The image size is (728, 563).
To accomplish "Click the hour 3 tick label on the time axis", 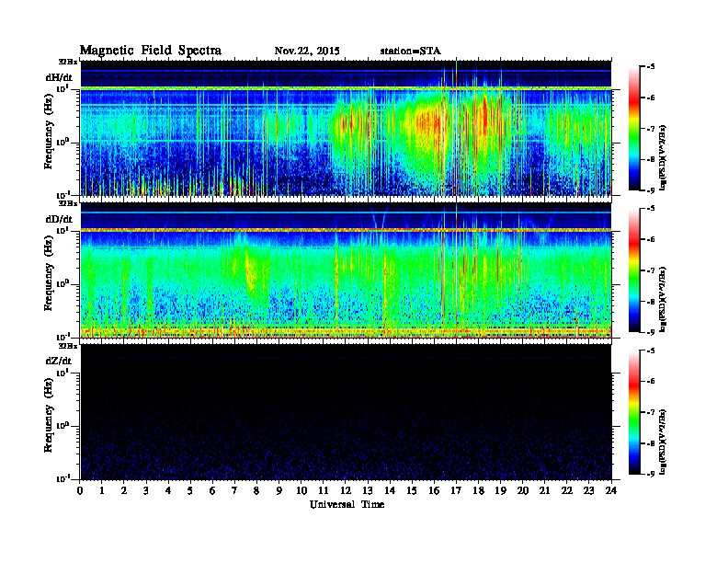I will tap(146, 490).
